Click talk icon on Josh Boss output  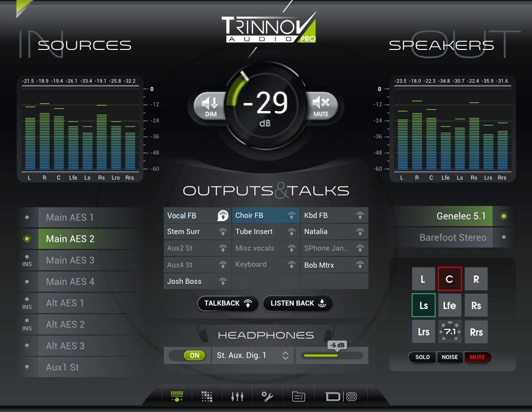(223, 281)
